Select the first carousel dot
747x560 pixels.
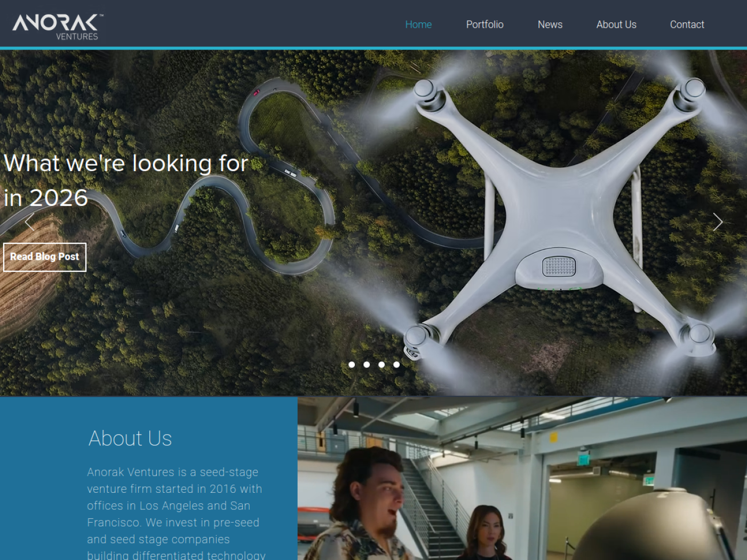(352, 365)
